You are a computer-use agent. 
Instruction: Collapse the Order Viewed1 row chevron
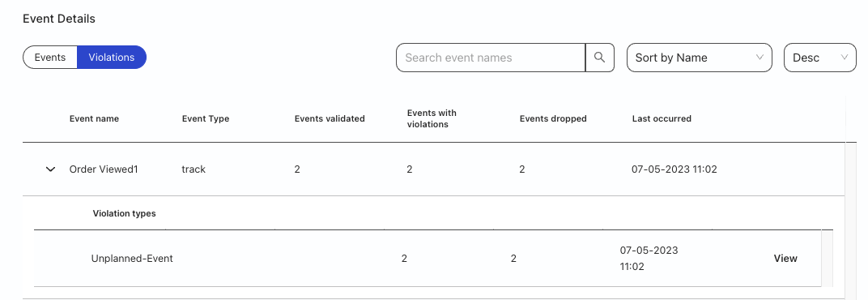click(50, 169)
